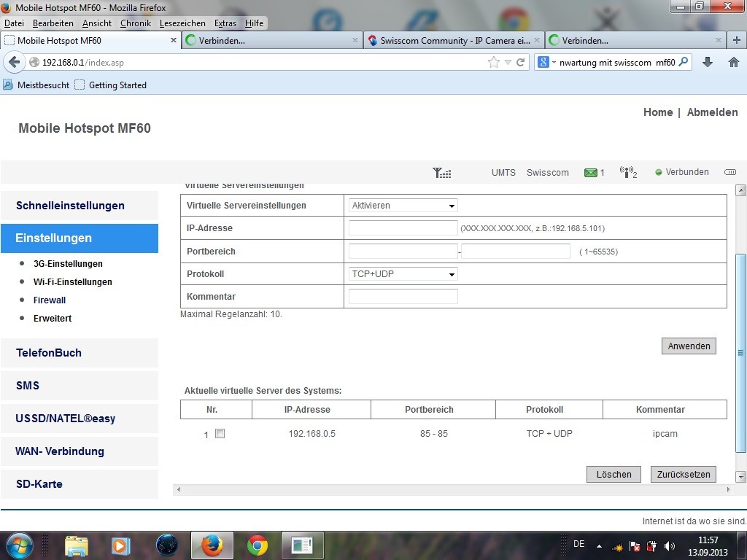Click the IP-Adresse input field
This screenshot has width=747, height=560.
click(403, 228)
